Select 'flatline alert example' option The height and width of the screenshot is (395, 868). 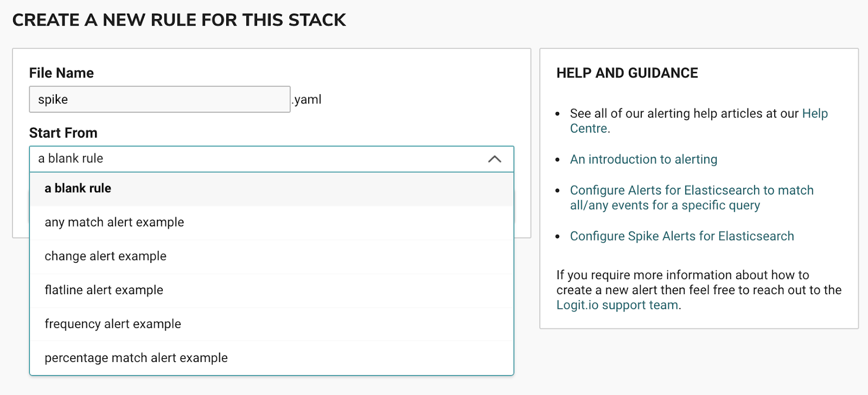click(104, 290)
